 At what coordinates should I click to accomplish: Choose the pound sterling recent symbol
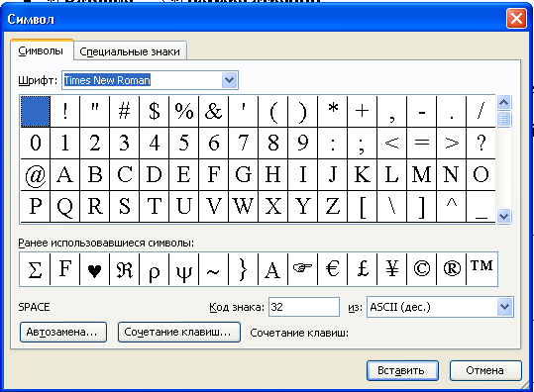point(362,269)
